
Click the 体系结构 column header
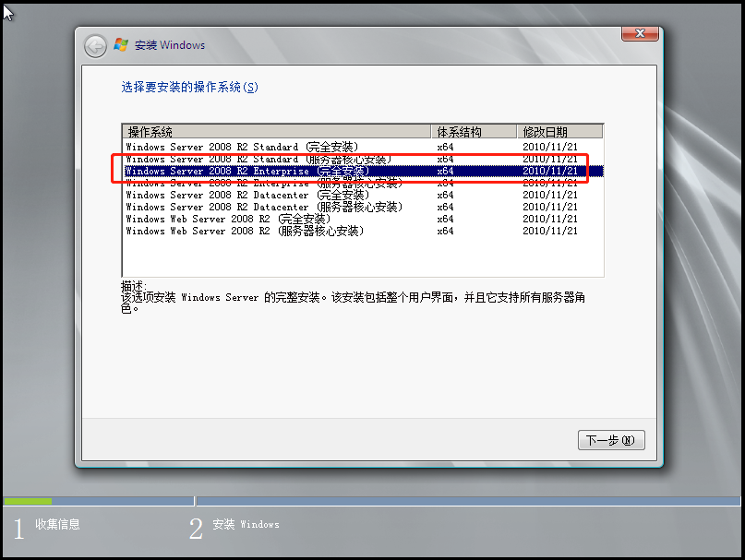tap(474, 132)
